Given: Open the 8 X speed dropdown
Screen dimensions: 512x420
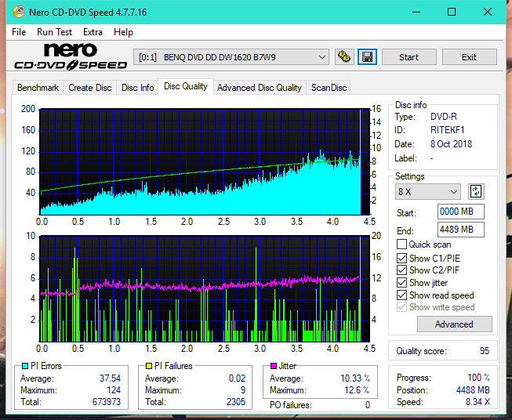Looking at the screenshot, I should point(428,191).
